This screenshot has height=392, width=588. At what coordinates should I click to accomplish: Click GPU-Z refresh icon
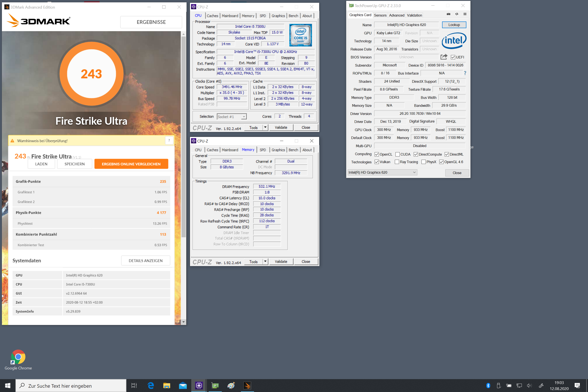click(x=457, y=14)
